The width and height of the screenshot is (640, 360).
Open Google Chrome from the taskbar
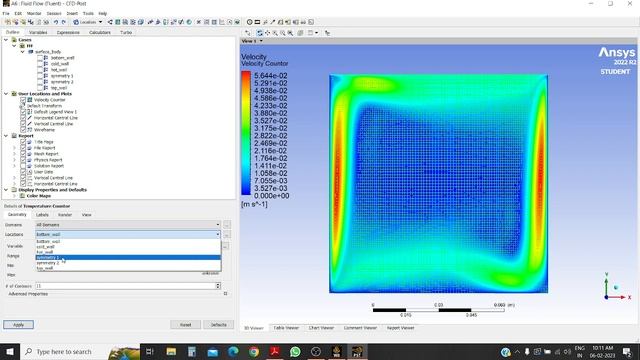pos(254,351)
